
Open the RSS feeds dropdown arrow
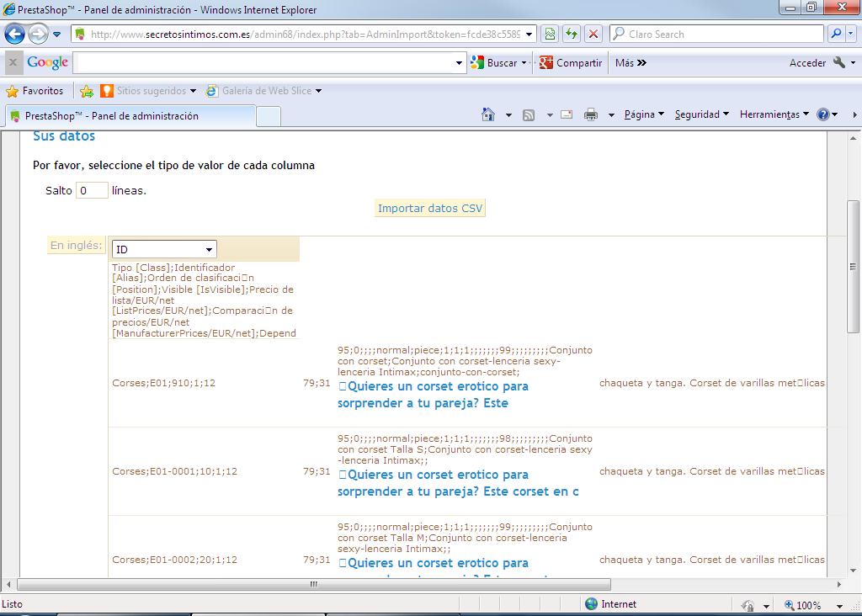click(x=550, y=114)
